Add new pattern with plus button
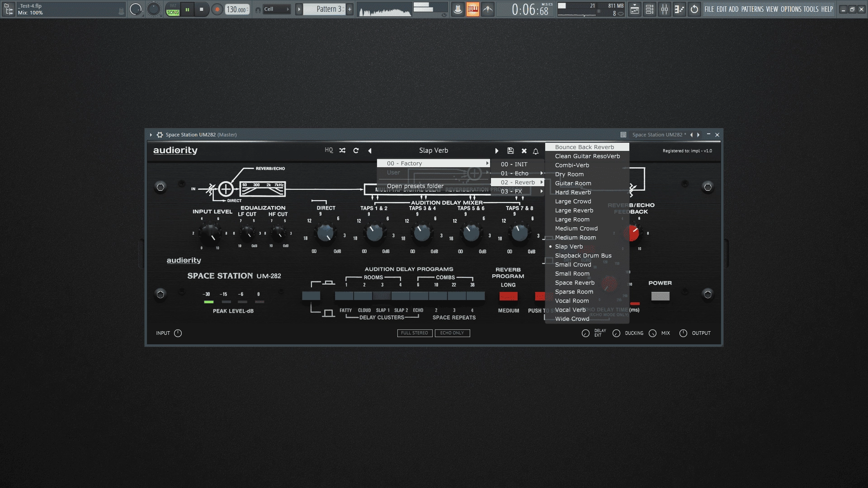868x488 pixels. click(x=349, y=9)
